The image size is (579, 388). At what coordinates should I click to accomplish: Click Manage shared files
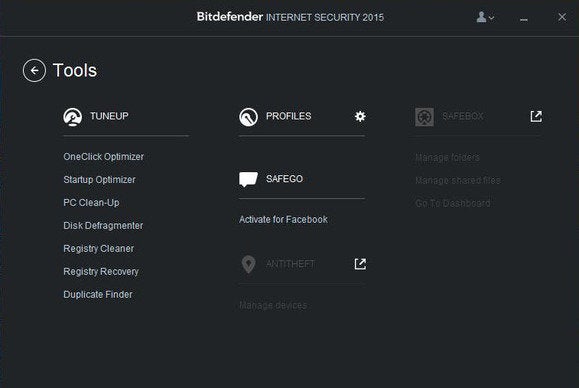click(458, 181)
